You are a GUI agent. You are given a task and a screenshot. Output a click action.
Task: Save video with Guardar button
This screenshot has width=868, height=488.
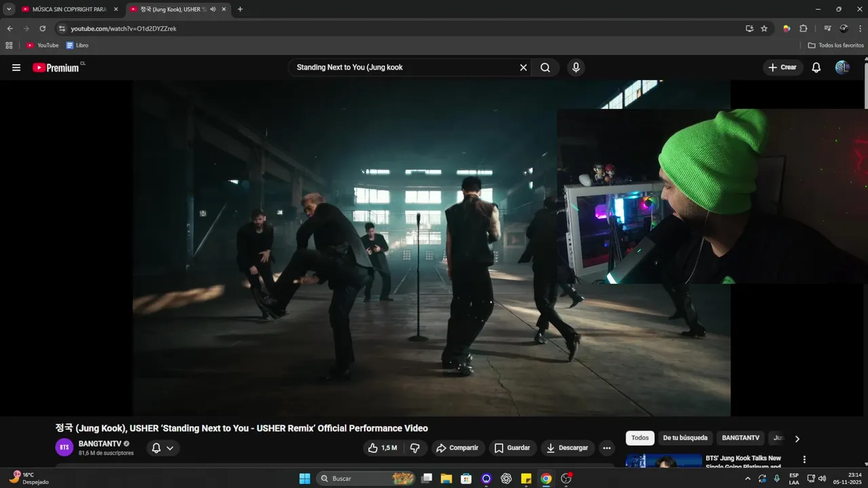pos(513,448)
